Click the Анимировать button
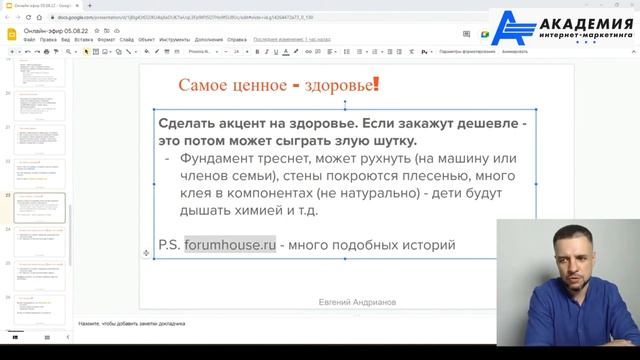 [515, 52]
